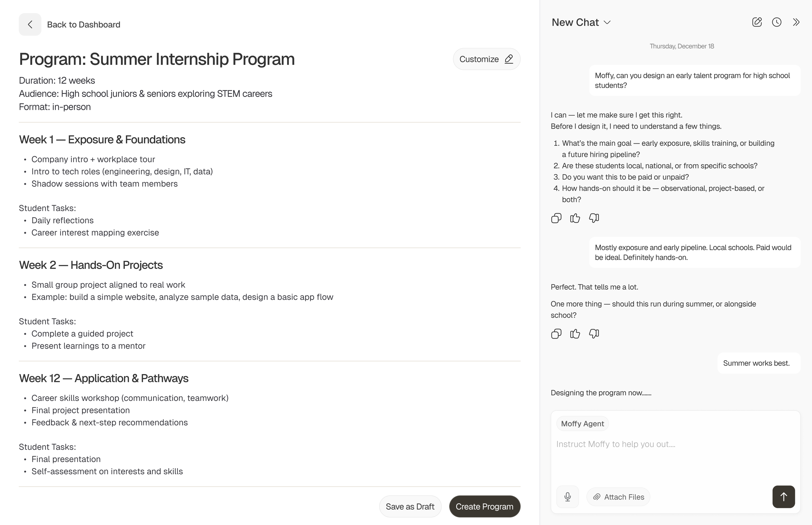Click the Customize edit button

(486, 59)
